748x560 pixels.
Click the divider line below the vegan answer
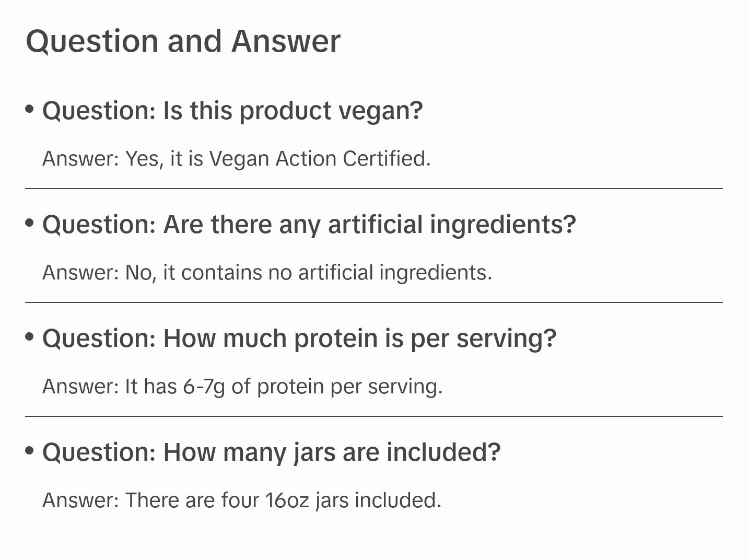(x=374, y=189)
